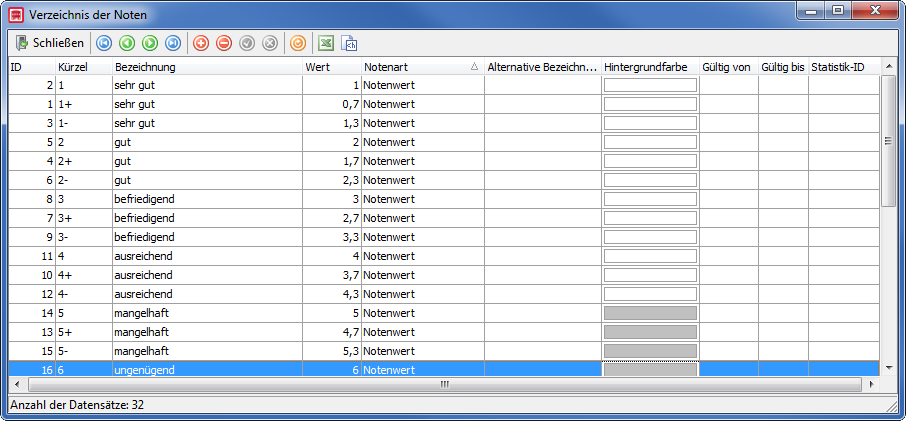Sort by the Notenart column header
The width and height of the screenshot is (906, 421).
coord(422,67)
